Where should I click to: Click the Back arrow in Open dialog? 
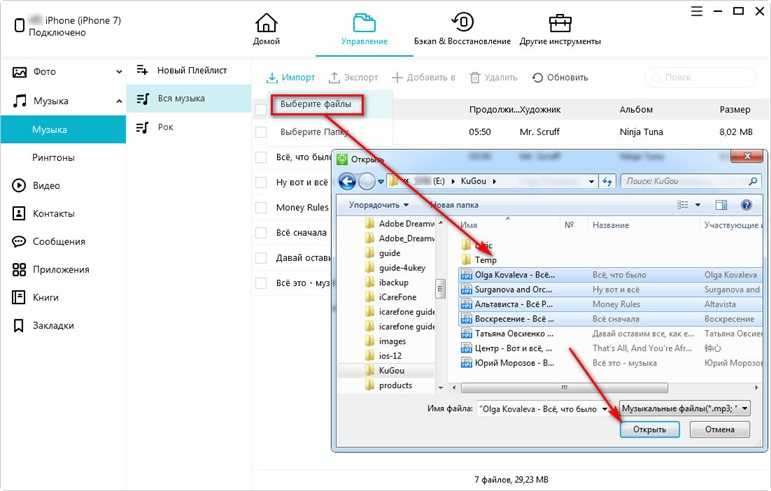pyautogui.click(x=347, y=182)
